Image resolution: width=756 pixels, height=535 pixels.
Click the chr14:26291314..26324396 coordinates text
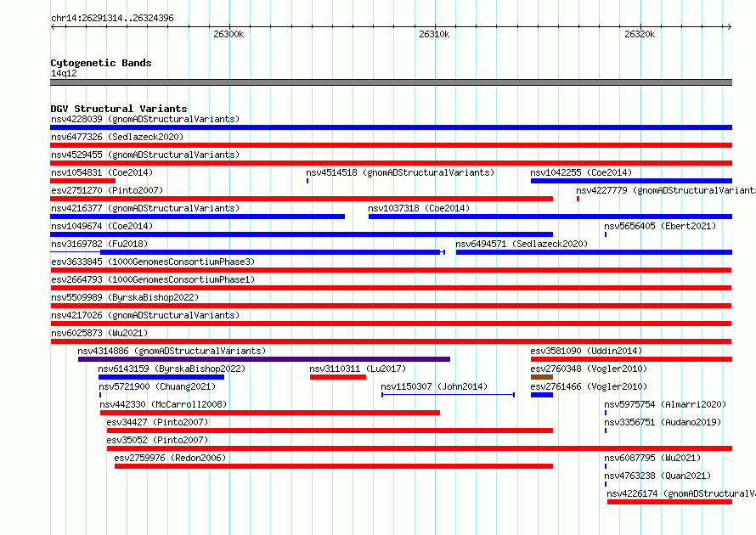112,18
